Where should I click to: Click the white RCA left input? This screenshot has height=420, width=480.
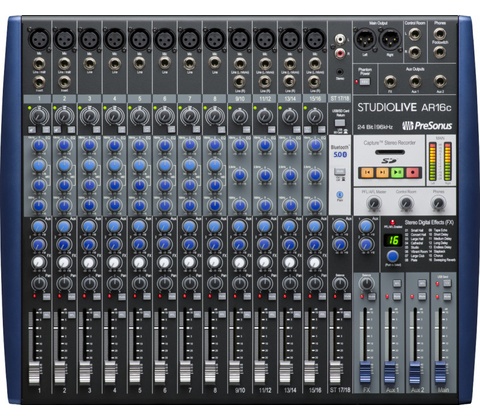click(340, 39)
